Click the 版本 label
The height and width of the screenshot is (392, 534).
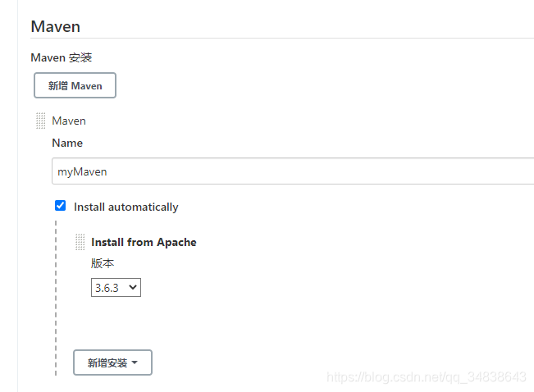(x=103, y=263)
